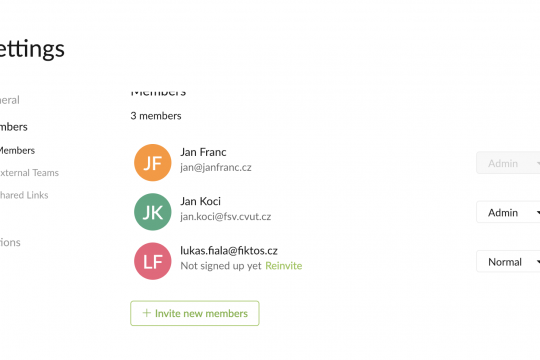The width and height of the screenshot is (540, 360).
Task: Click Invite new members button
Action: click(195, 313)
